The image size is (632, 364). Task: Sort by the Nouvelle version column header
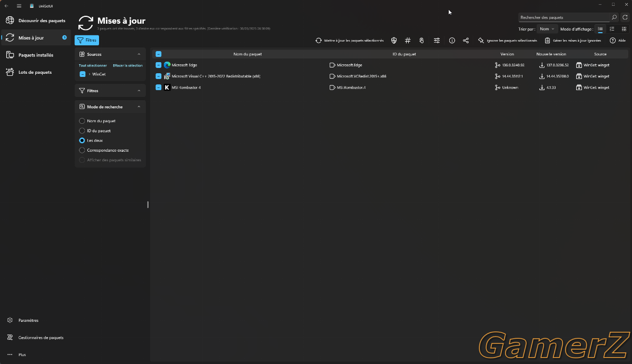point(551,54)
